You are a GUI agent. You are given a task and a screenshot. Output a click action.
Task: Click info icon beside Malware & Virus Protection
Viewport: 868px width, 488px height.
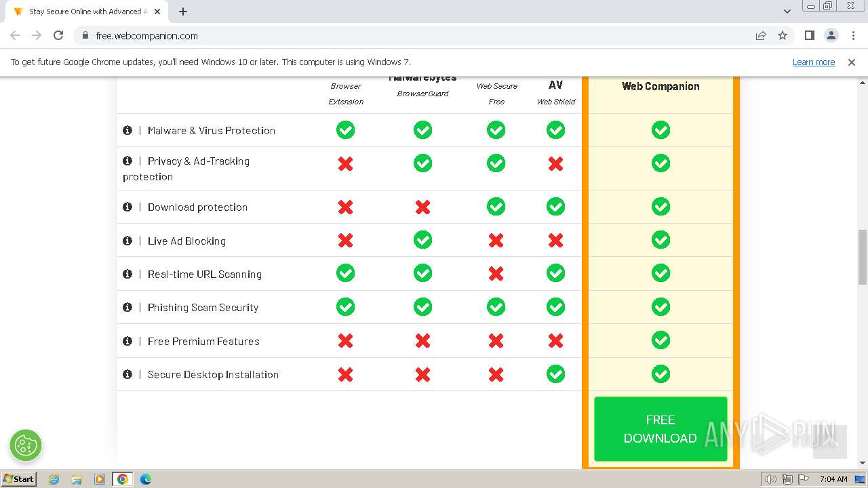tap(127, 130)
